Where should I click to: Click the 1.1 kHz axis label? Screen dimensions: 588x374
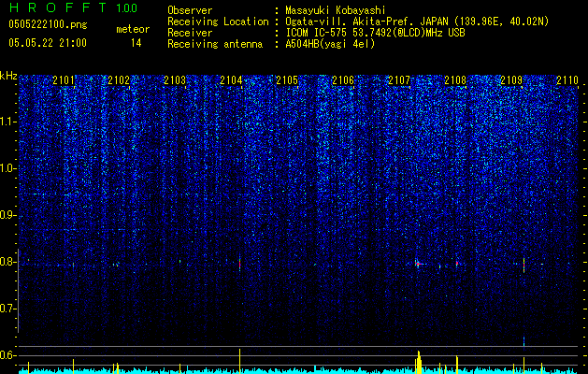click(8, 122)
